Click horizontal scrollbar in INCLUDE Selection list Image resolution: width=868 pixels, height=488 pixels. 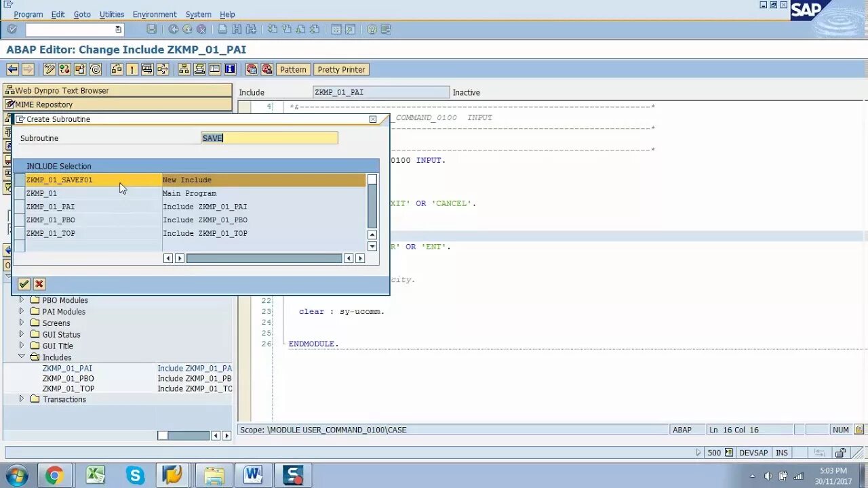click(x=264, y=258)
